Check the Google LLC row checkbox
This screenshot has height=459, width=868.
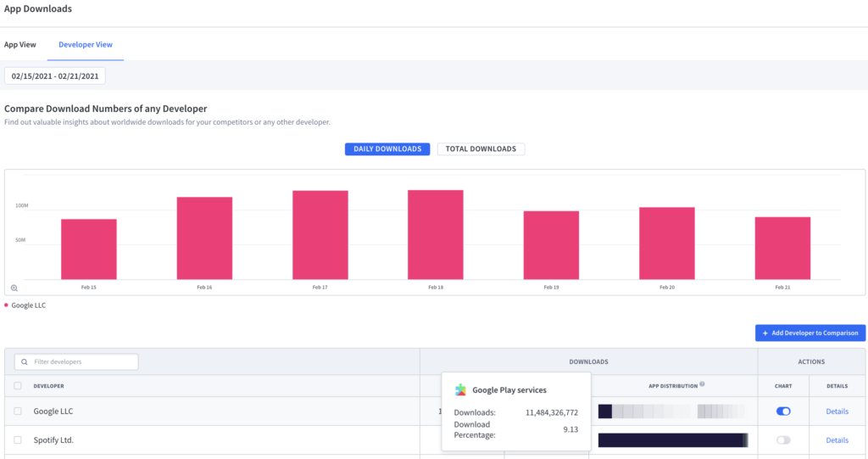pyautogui.click(x=18, y=411)
